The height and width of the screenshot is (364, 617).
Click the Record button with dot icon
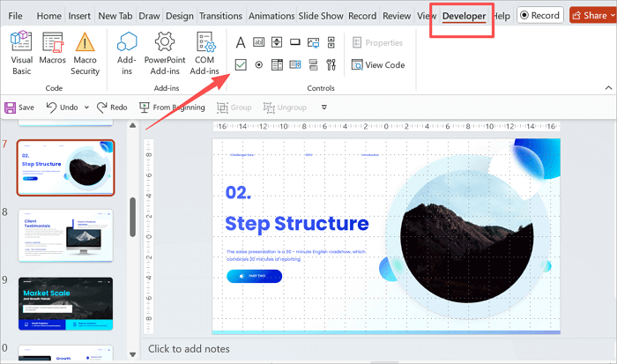tap(540, 15)
